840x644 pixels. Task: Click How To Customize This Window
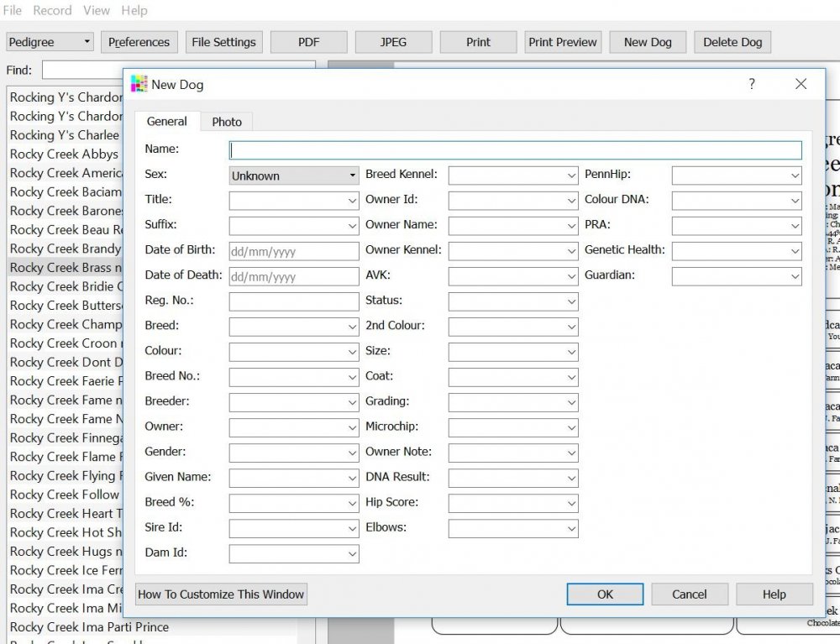[221, 594]
